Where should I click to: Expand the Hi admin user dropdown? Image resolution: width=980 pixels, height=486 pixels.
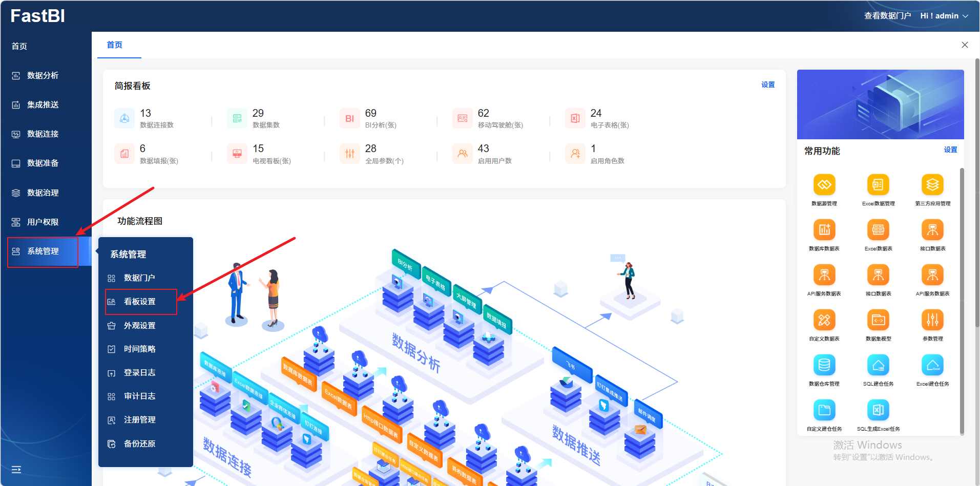pyautogui.click(x=944, y=16)
